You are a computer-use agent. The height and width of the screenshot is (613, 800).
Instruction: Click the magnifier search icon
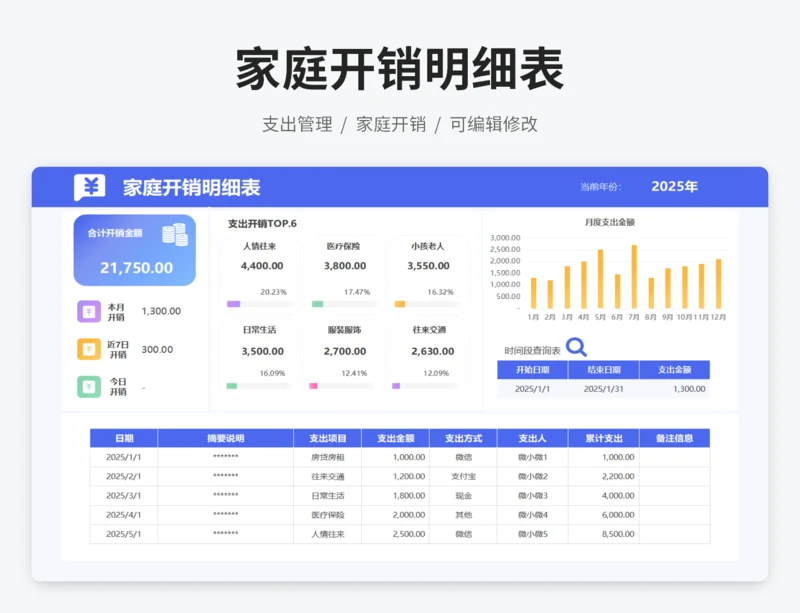577,347
